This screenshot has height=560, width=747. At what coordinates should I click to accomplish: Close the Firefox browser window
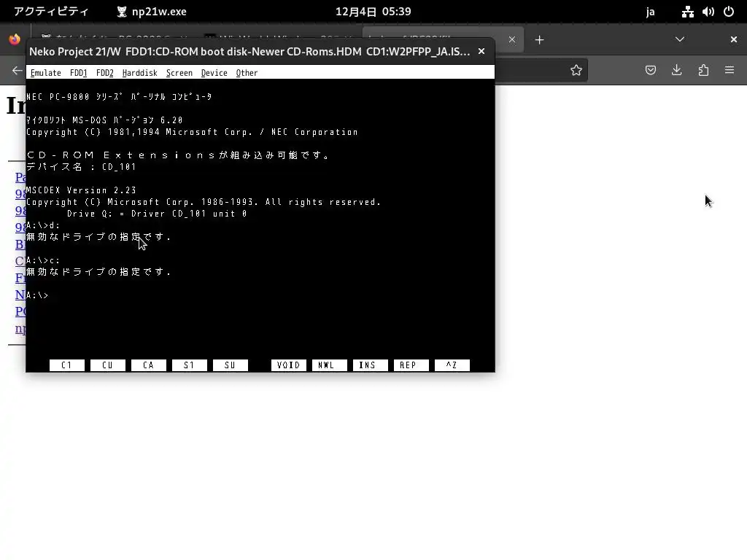[x=734, y=39]
